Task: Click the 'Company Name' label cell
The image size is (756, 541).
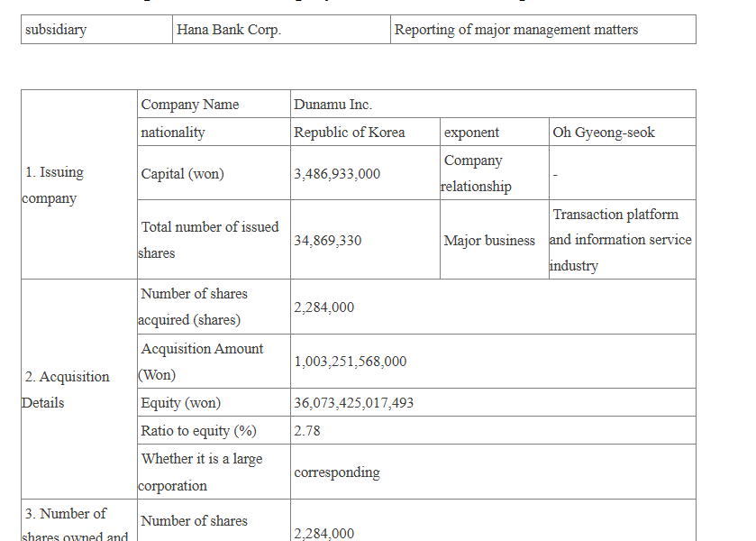Action: 214,104
